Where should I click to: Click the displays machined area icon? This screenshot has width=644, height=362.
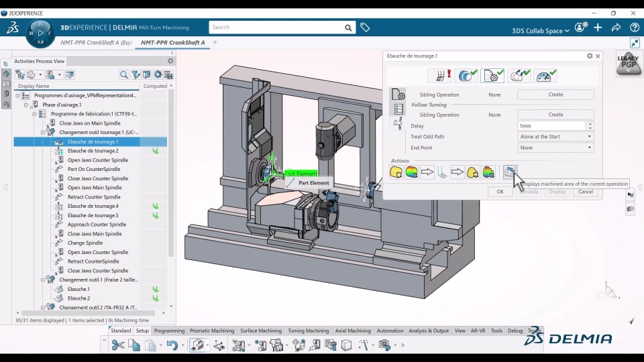click(x=510, y=172)
